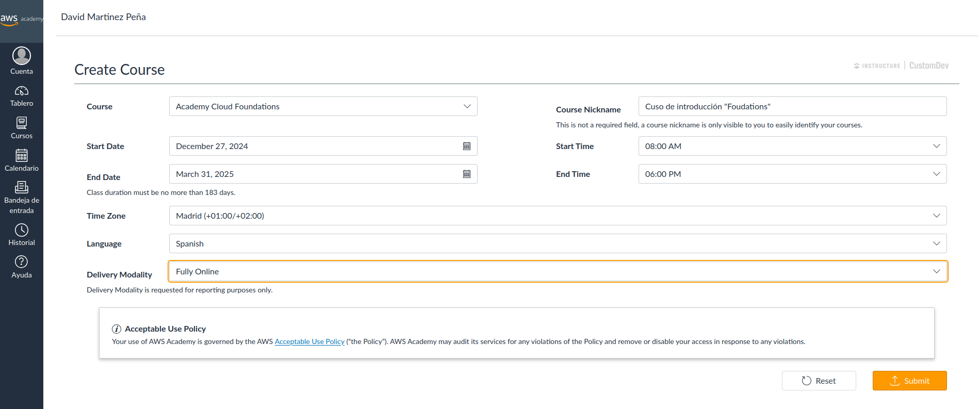
Task: Click into the Course Nickname field
Action: [792, 107]
